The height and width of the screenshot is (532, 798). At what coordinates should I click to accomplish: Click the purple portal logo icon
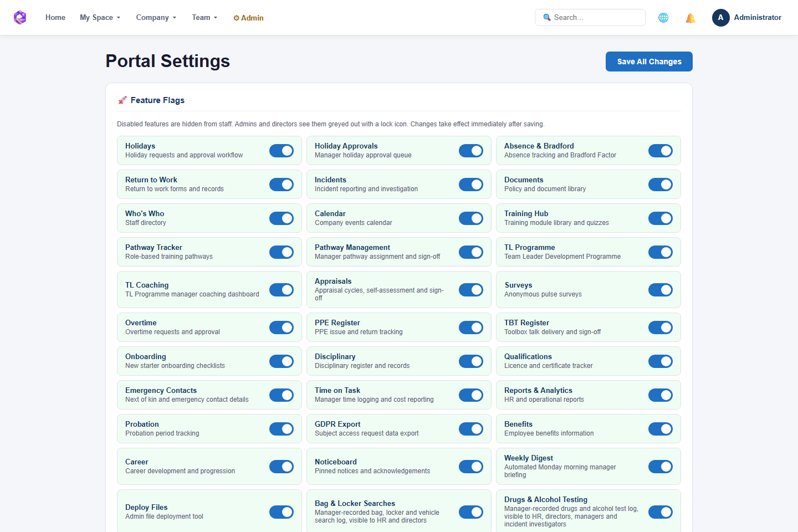pos(20,18)
